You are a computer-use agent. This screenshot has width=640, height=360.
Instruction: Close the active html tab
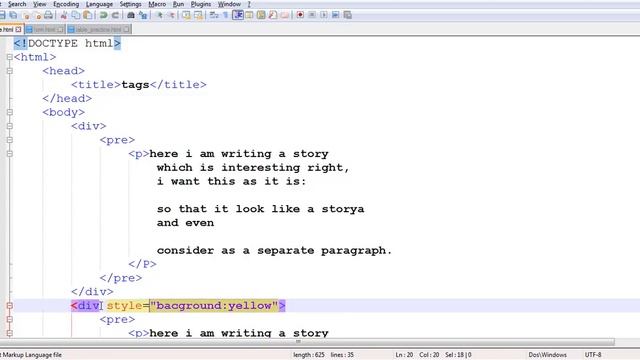point(18,29)
